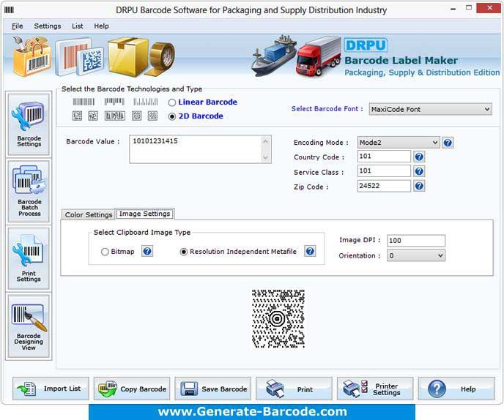Click the Import List button
The width and height of the screenshot is (504, 420).
coord(51,389)
